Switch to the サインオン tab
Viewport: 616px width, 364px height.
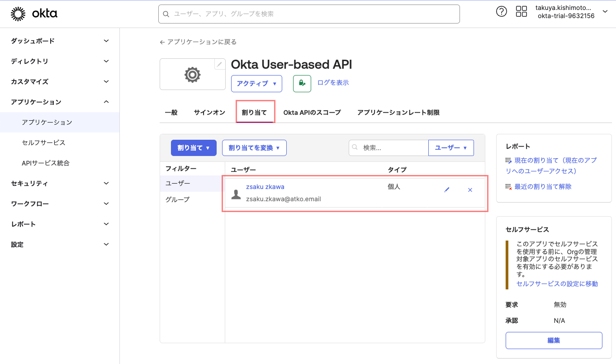(x=209, y=113)
